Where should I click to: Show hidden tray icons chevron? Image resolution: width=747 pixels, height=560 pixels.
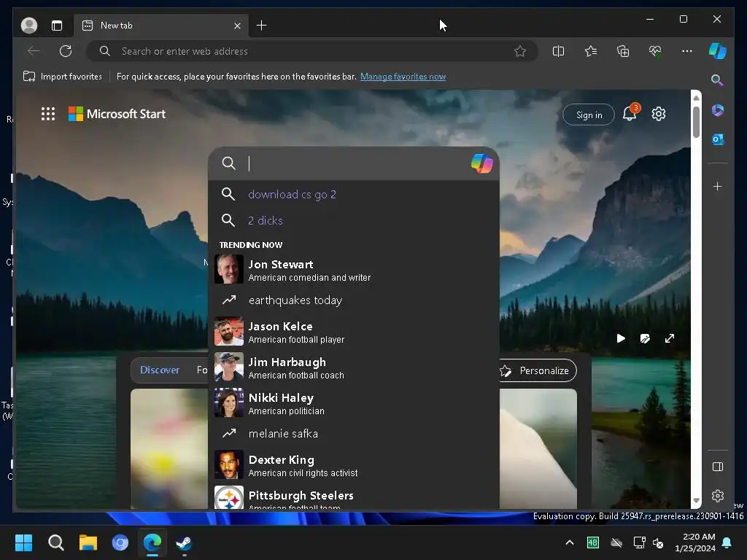569,542
